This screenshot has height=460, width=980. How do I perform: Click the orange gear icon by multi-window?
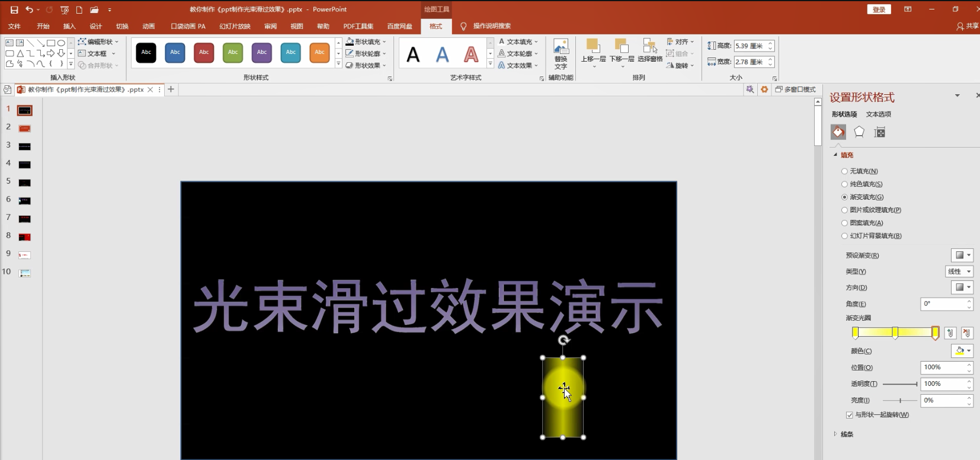pos(764,90)
